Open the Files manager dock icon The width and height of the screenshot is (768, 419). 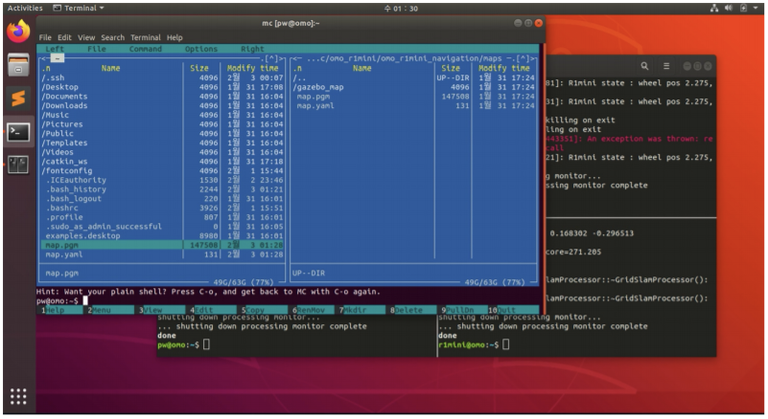(x=18, y=65)
